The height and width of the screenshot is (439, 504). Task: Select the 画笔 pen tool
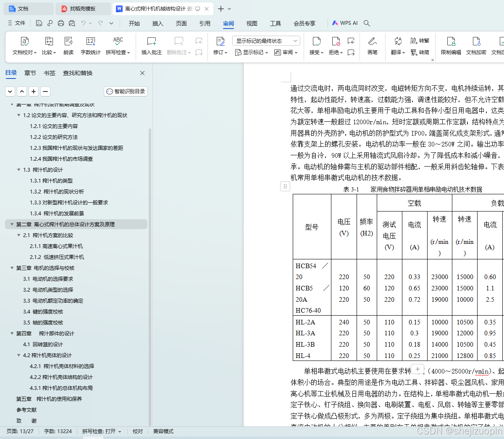373,45
